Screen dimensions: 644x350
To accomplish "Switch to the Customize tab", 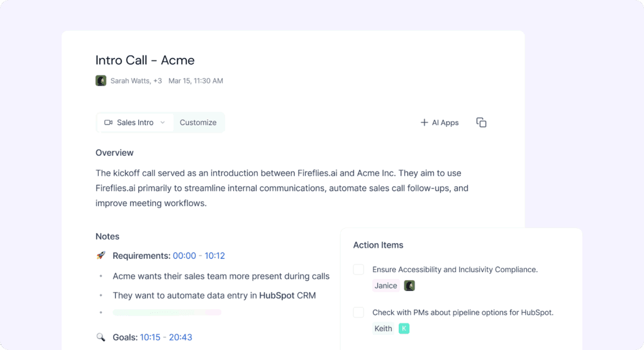I will coord(198,123).
